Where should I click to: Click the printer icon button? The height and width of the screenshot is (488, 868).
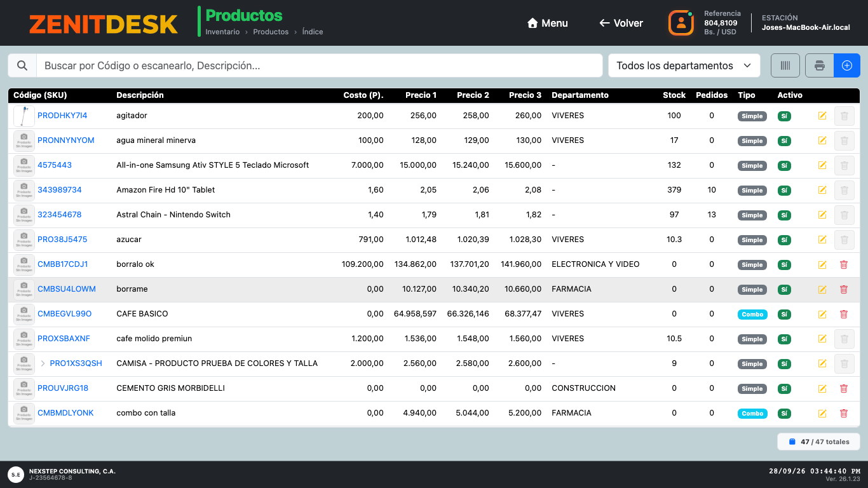(820, 65)
